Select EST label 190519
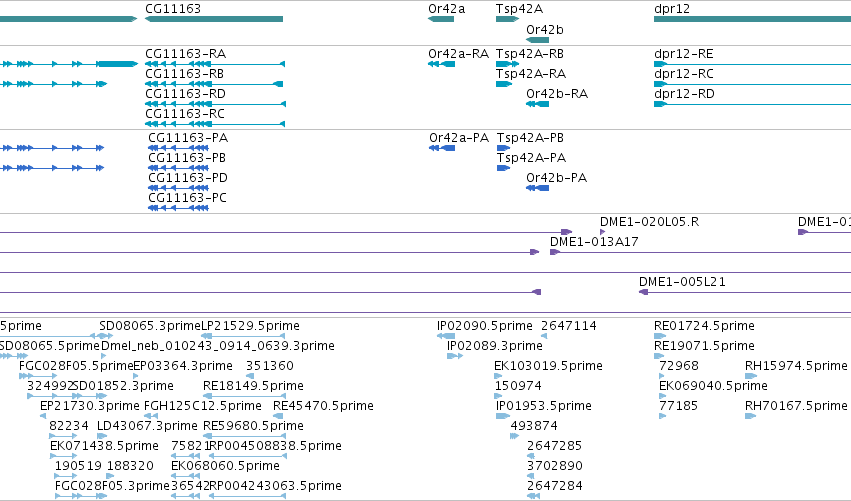Image resolution: width=851 pixels, height=501 pixels. click(78, 466)
